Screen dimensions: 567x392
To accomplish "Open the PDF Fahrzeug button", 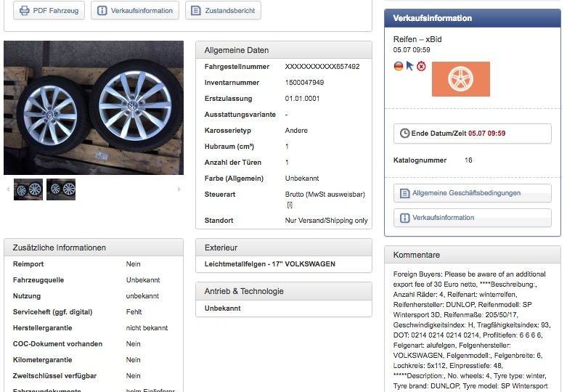I will pos(49,10).
